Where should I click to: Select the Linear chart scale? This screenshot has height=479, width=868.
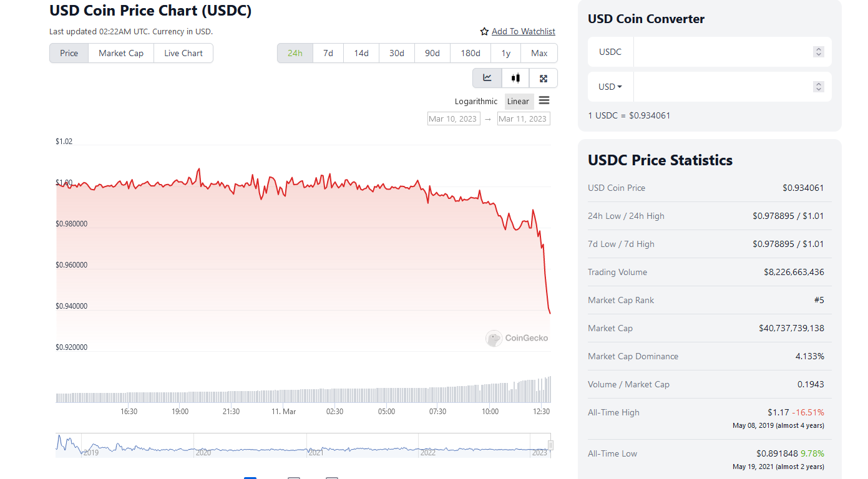click(x=518, y=102)
